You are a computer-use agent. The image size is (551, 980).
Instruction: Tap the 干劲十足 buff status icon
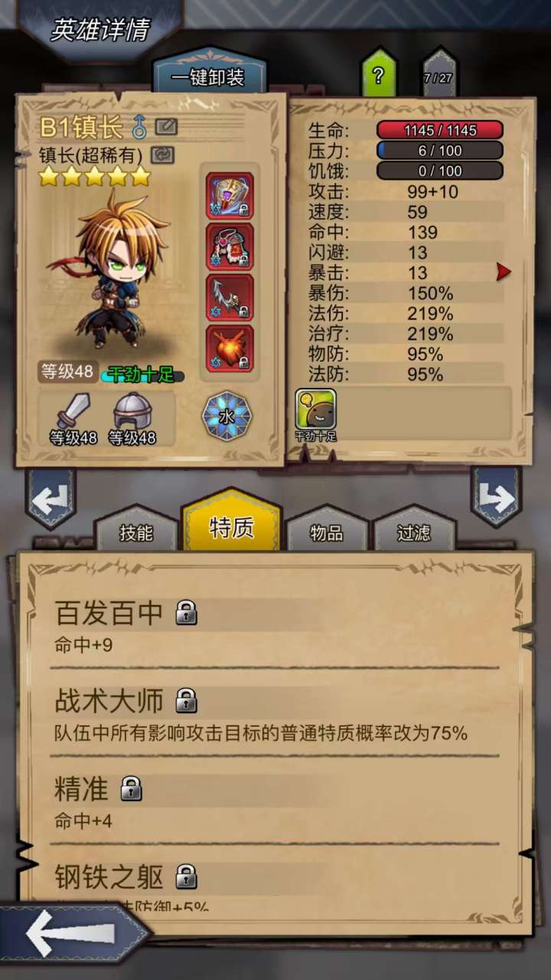point(315,410)
